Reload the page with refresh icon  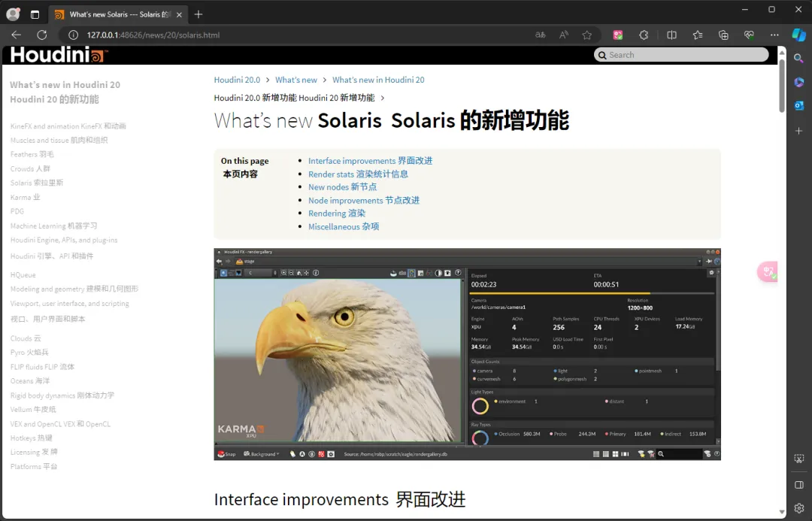(42, 35)
